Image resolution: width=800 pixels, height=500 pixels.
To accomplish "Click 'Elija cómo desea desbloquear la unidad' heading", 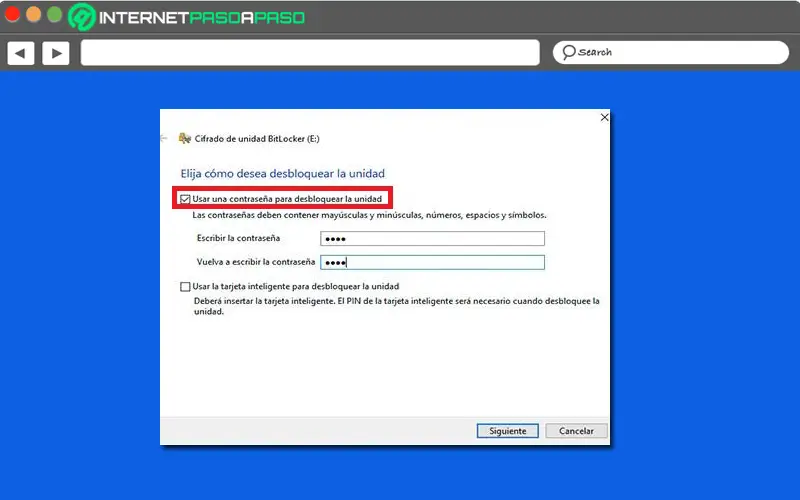I will point(283,173).
